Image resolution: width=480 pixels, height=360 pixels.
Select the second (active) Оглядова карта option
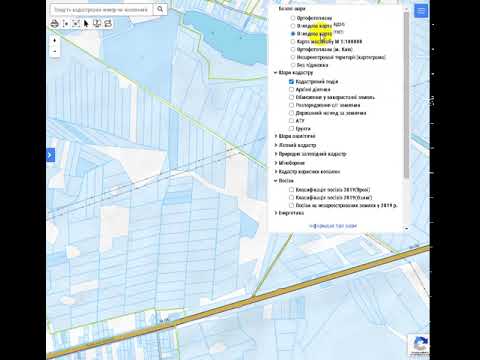tap(293, 34)
